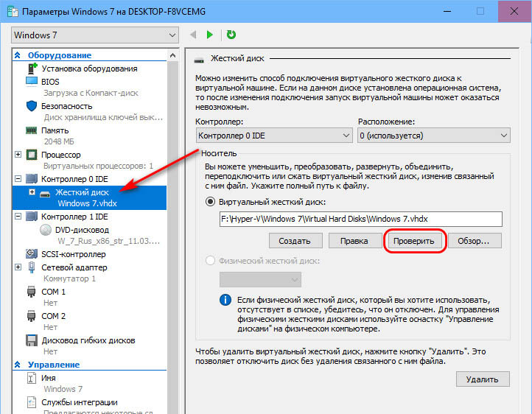Click the 2048 МБ memory value text
Screen dimensions: 532x414
(x=59, y=141)
